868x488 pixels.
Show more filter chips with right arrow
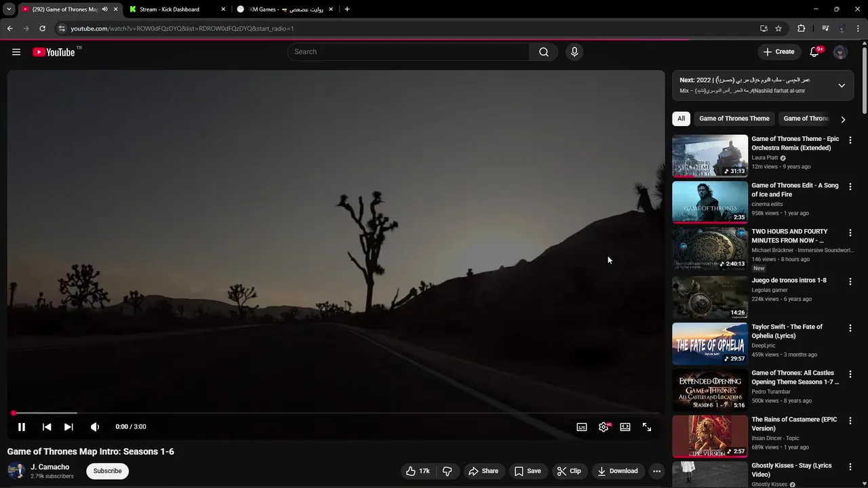click(843, 119)
